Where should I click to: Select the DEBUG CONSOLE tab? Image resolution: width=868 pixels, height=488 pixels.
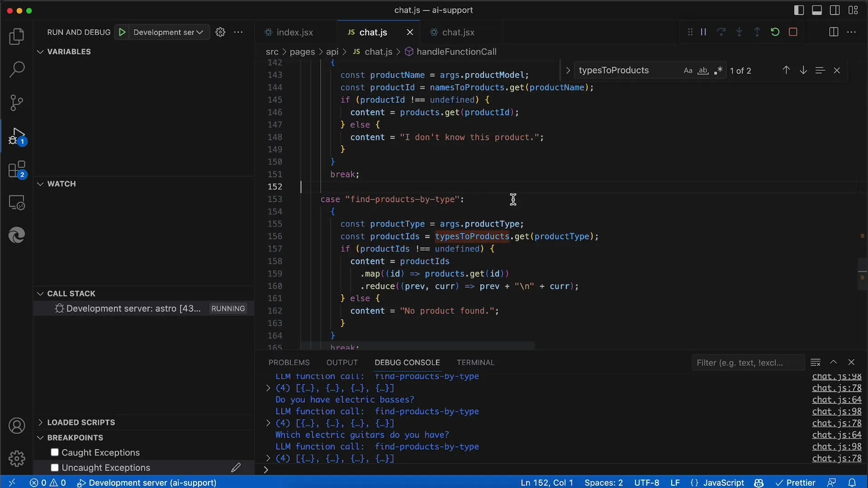407,363
